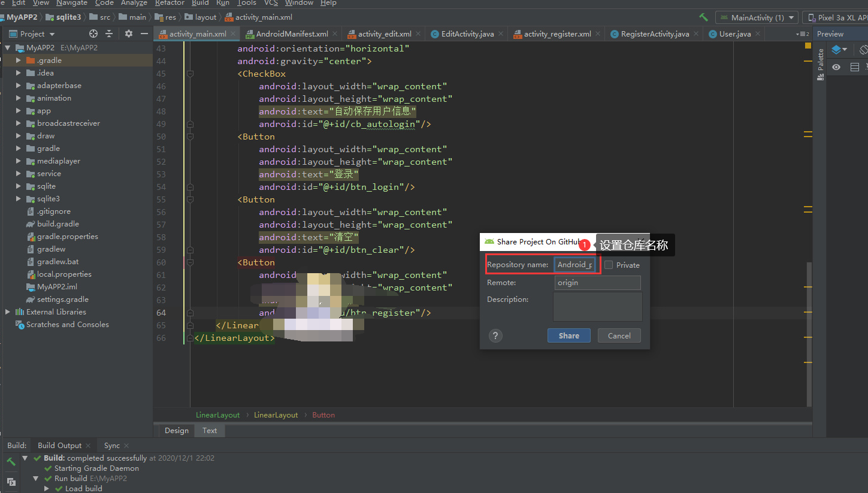
Task: Click the Description text area
Action: [x=598, y=307]
